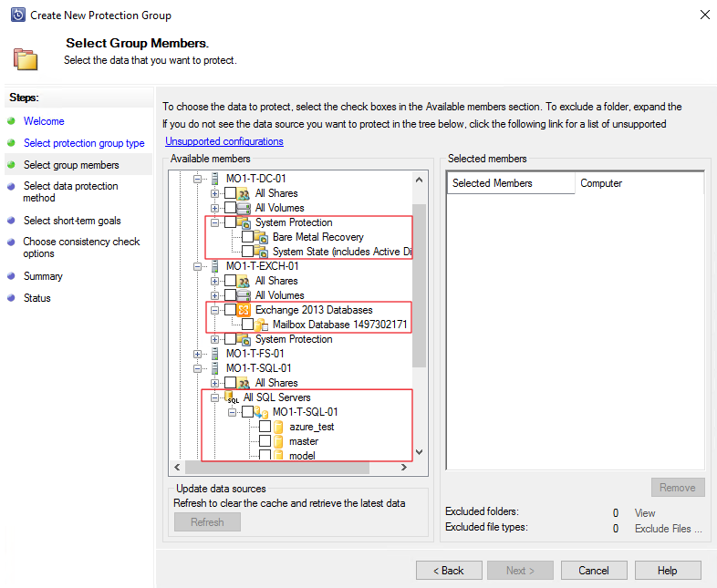This screenshot has height=588, width=717.
Task: Click the Back button
Action: tap(449, 570)
